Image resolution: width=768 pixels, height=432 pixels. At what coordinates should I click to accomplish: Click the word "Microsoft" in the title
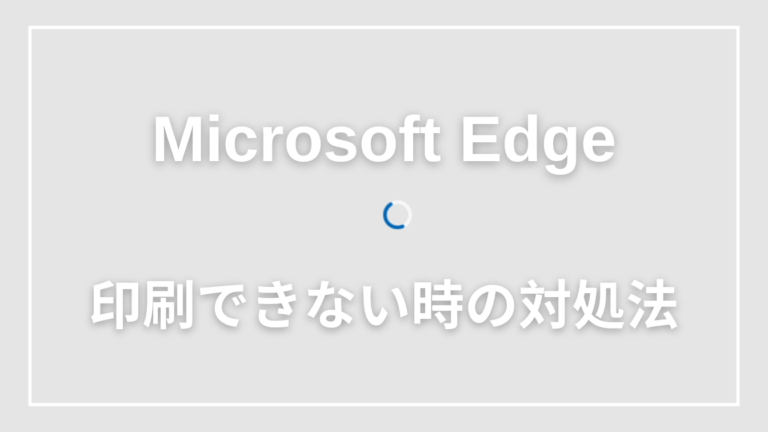click(x=297, y=140)
